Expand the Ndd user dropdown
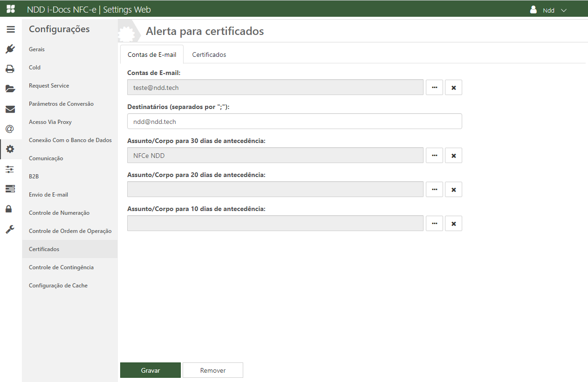588x382 pixels. click(548, 10)
